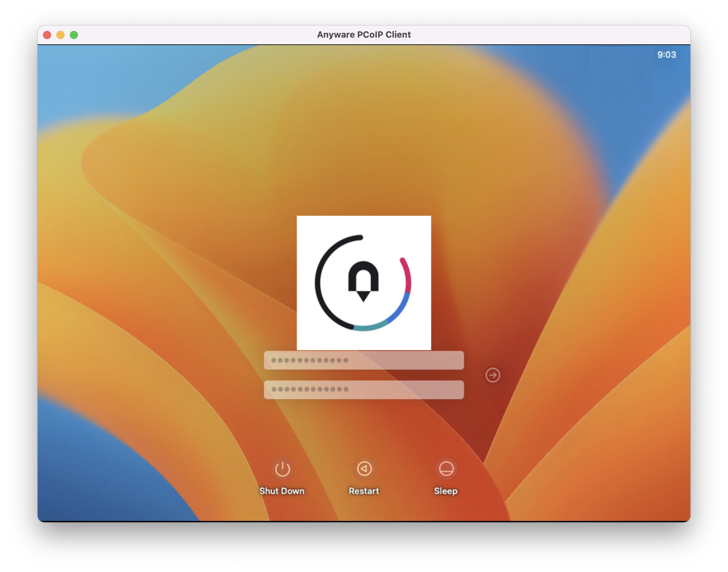This screenshot has height=572, width=728.
Task: Click the 9:03 clock text
Action: pyautogui.click(x=667, y=55)
